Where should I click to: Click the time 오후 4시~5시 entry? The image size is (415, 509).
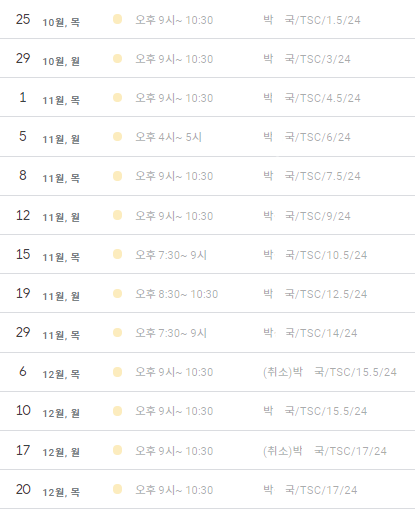[x=168, y=137]
